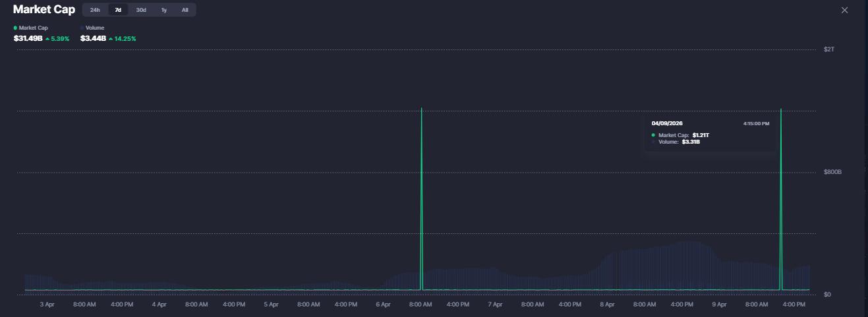Click the 04/09/2026 tooltip date
The width and height of the screenshot is (868, 317).
pos(666,123)
